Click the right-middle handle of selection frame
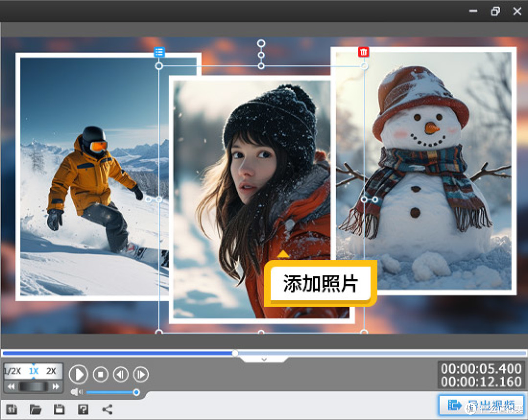Image resolution: width=528 pixels, height=420 pixels. point(364,199)
